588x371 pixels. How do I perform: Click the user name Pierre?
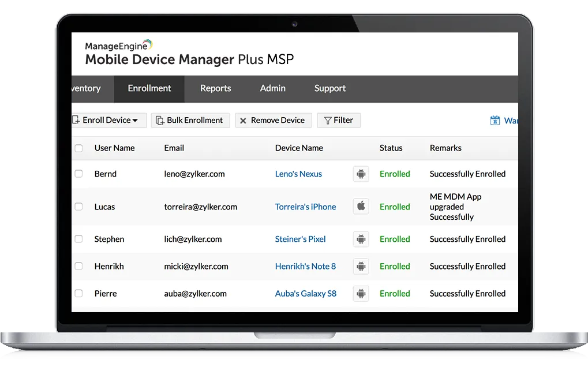point(106,294)
